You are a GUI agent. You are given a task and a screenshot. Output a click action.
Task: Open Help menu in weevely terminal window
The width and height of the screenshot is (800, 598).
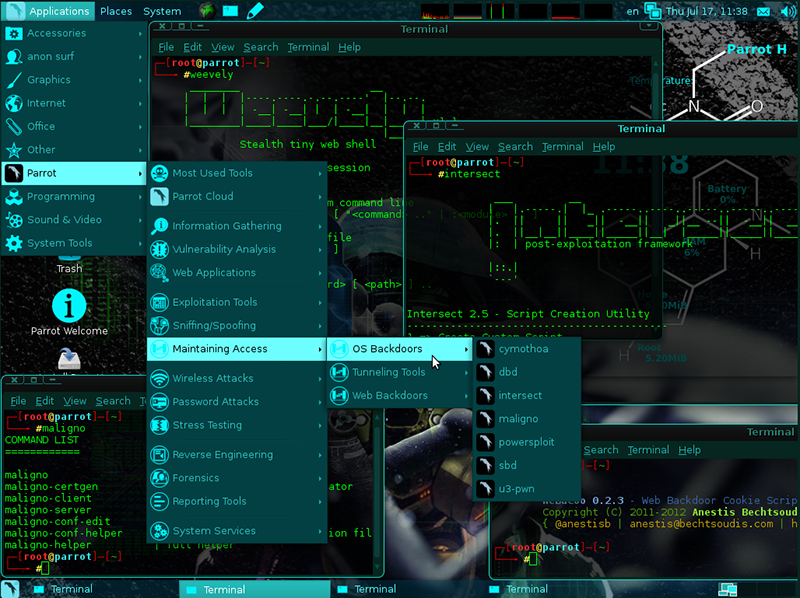click(349, 47)
